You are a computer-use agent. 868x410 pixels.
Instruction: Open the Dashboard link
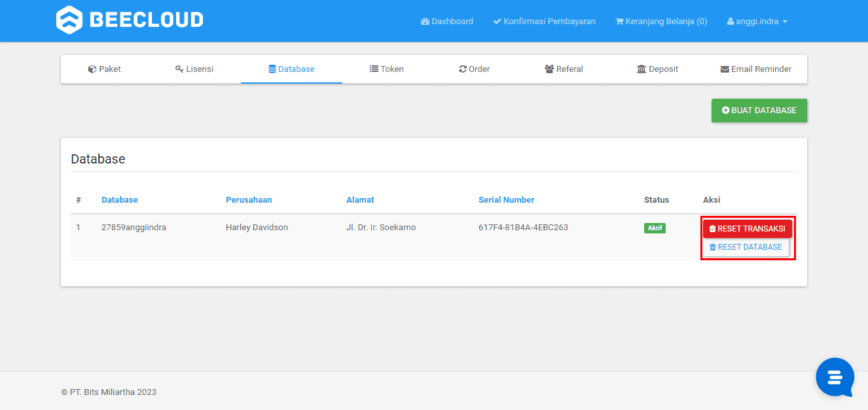pos(447,21)
